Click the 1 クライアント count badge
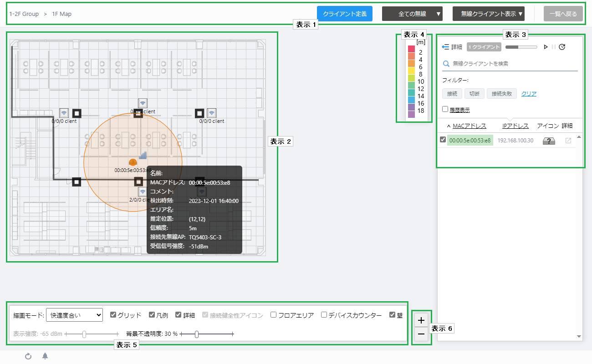 [484, 47]
